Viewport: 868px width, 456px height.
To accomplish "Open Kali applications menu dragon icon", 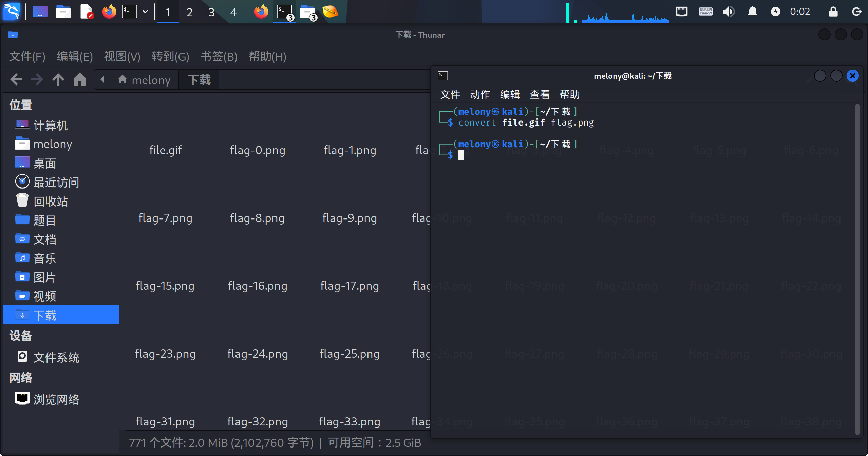I will [12, 12].
